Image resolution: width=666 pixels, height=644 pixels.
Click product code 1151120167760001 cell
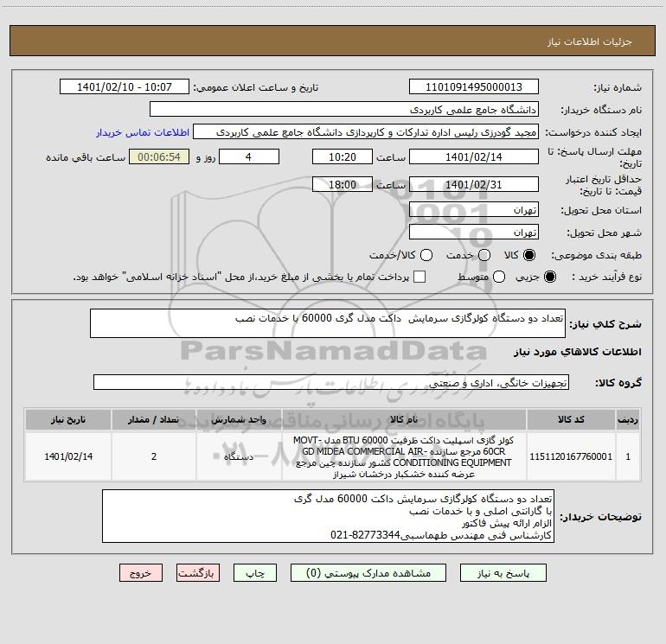(571, 456)
